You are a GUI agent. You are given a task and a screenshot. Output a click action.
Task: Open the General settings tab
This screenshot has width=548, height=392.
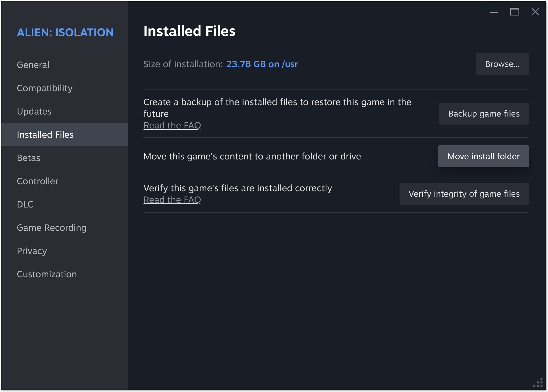point(33,65)
